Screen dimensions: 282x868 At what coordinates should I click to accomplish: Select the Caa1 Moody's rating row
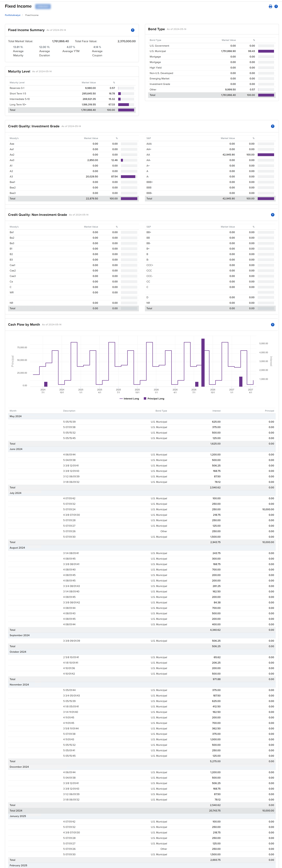click(73, 265)
